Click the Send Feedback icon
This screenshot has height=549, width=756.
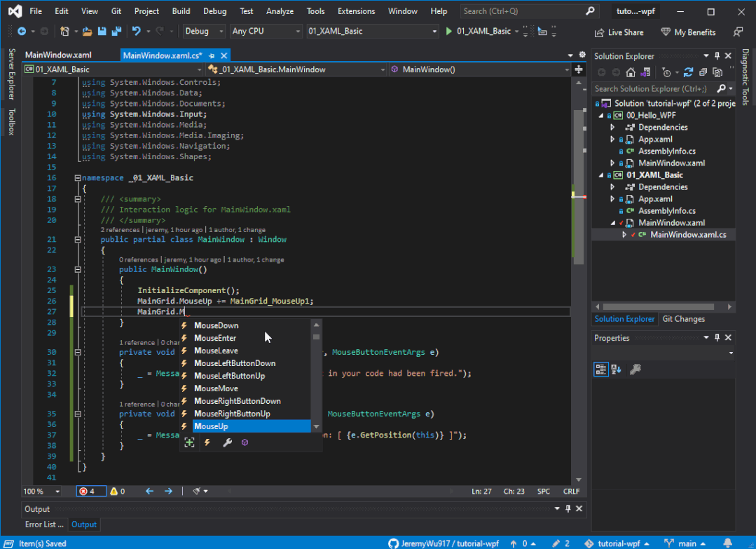pyautogui.click(x=738, y=32)
